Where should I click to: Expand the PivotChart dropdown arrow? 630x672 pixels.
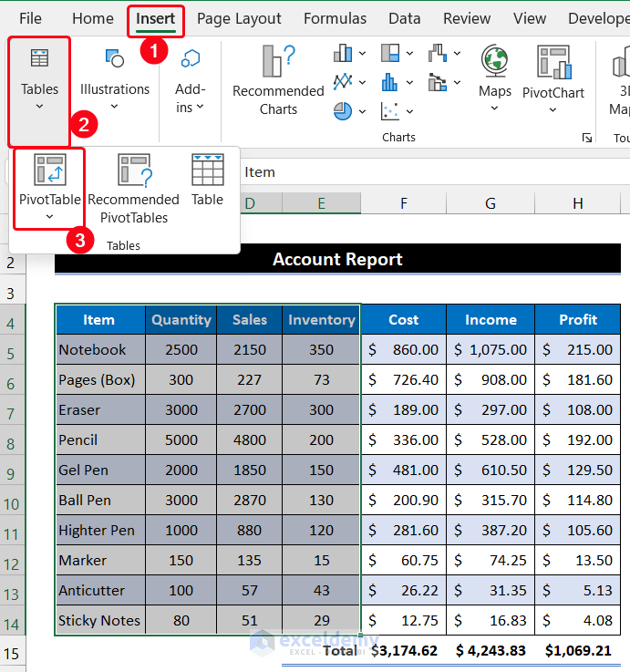click(x=553, y=110)
